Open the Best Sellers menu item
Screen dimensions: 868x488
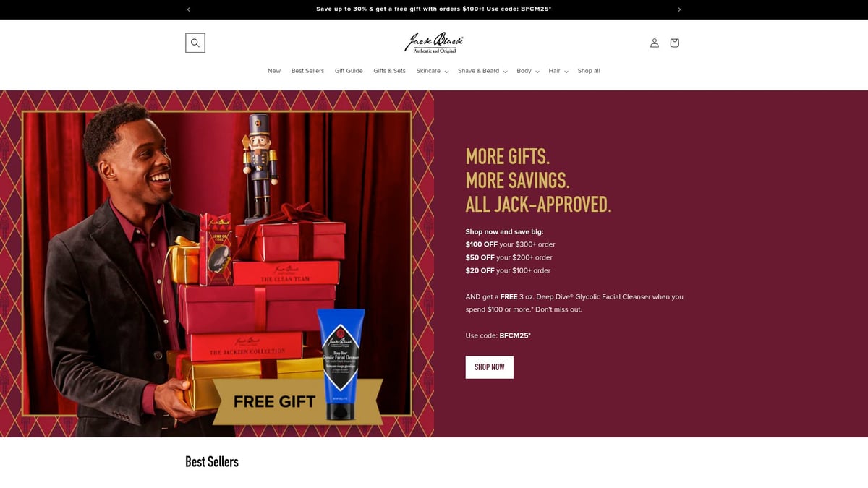(x=307, y=71)
